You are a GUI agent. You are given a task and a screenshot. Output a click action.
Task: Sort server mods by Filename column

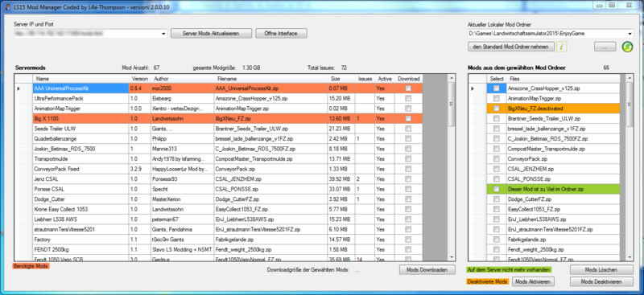pyautogui.click(x=270, y=78)
